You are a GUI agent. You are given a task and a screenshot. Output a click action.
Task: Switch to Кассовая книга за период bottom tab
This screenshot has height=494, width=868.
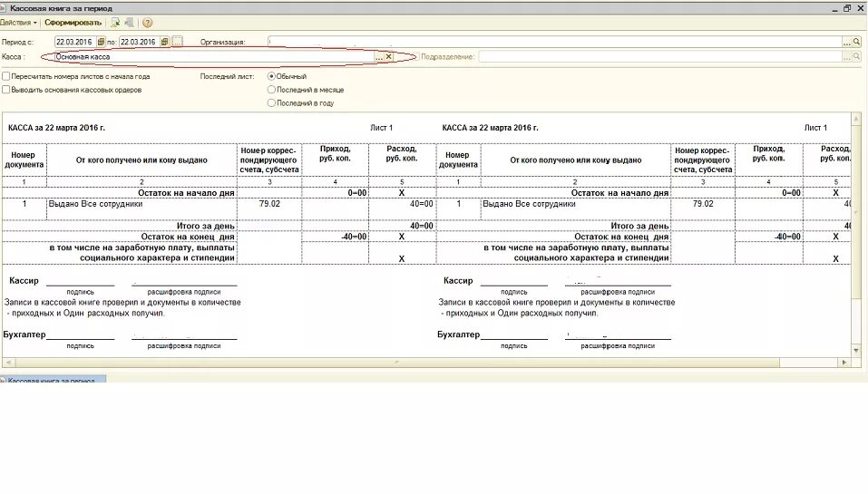click(53, 380)
